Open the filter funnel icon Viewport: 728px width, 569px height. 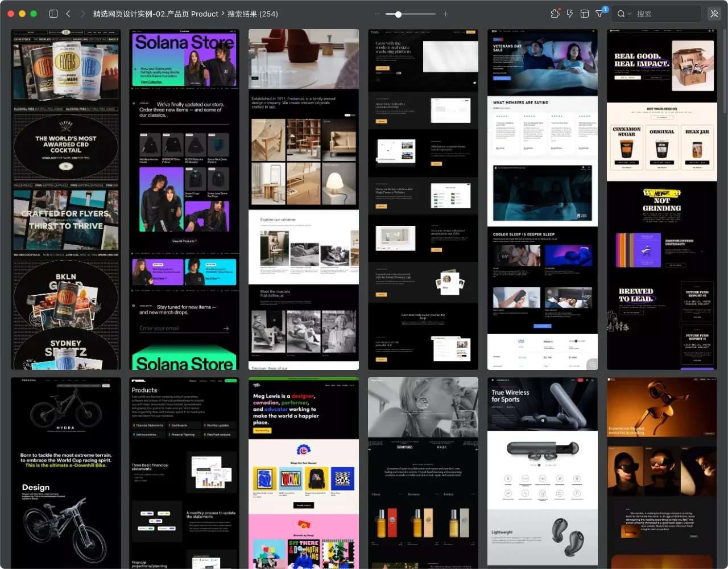(x=599, y=14)
